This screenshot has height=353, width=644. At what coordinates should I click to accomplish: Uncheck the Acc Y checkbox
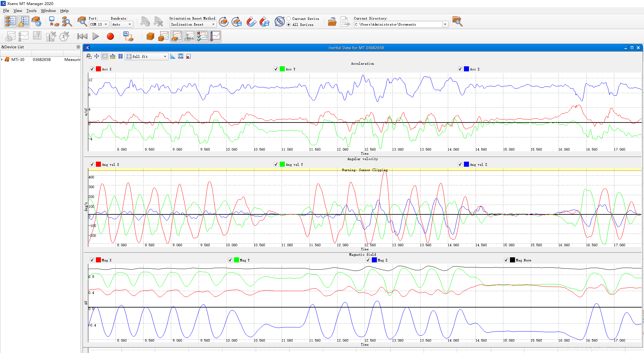click(276, 69)
